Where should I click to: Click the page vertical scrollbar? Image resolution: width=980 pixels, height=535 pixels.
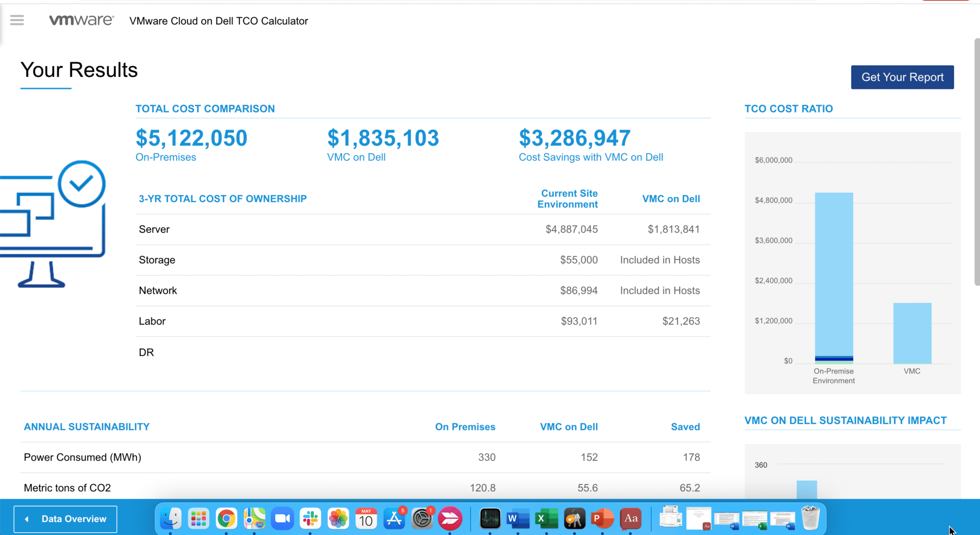(977, 163)
